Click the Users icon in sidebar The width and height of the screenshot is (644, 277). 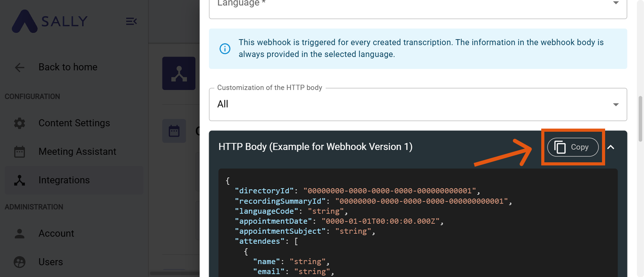pos(19,262)
